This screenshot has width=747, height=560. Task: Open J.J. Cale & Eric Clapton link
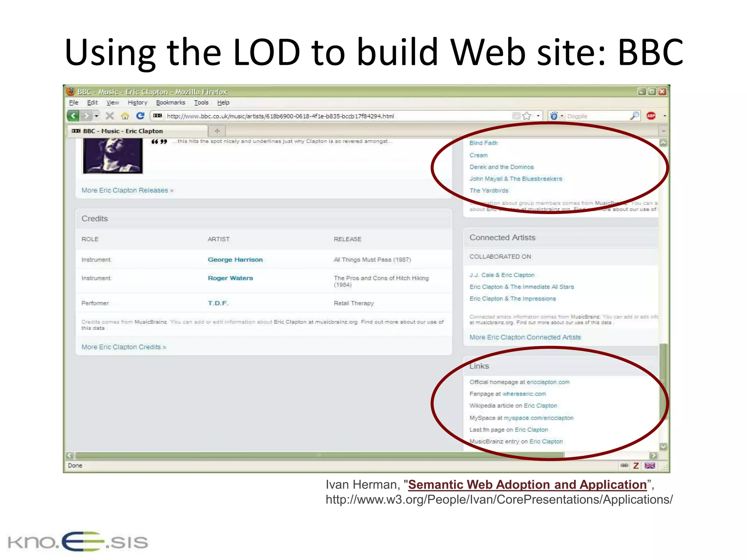coord(502,275)
